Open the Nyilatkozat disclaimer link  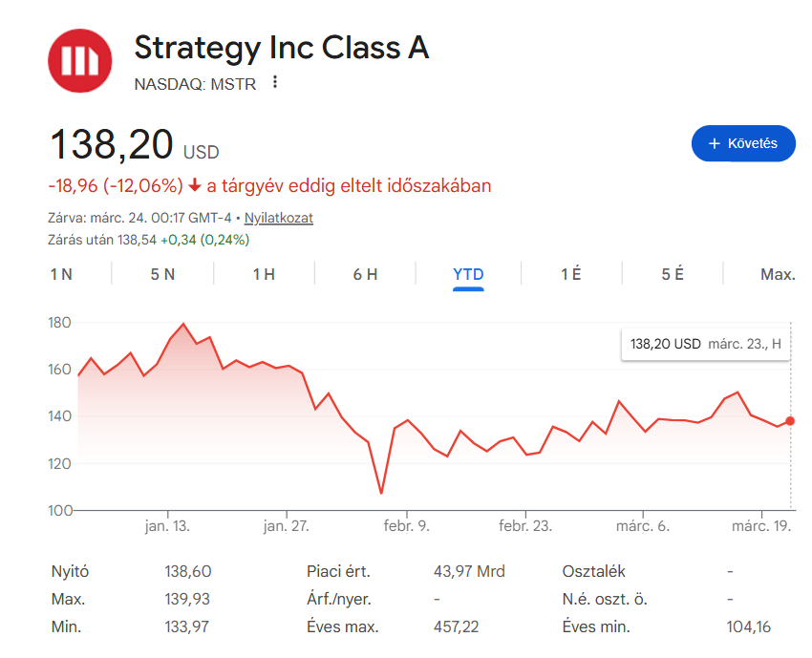(x=279, y=218)
